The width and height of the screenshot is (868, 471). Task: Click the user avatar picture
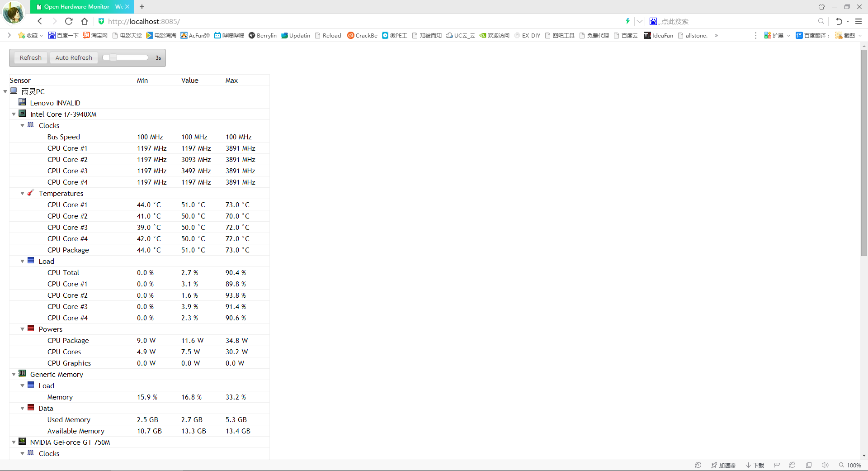coord(14,13)
